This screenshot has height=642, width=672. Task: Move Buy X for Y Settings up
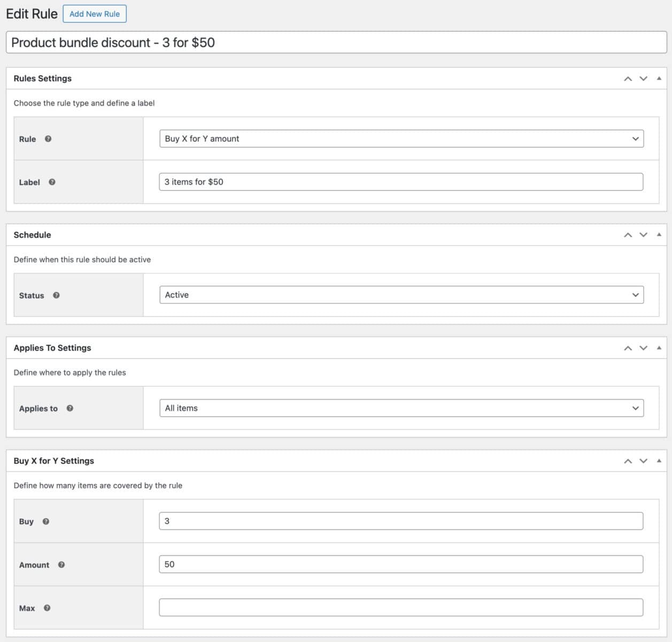tap(628, 461)
